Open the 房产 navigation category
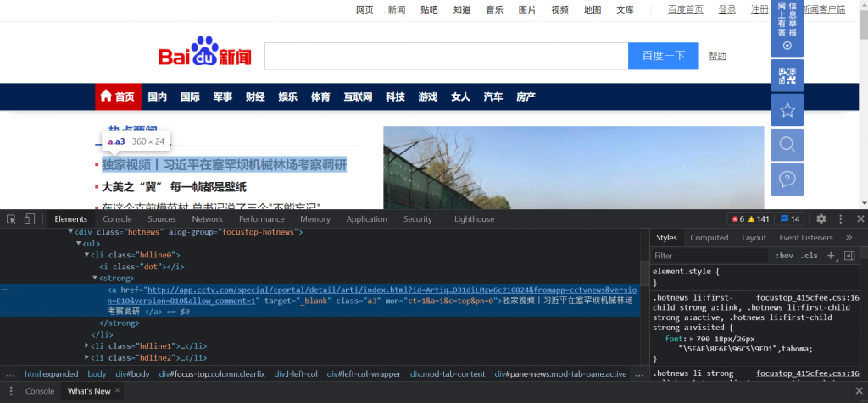This screenshot has height=403, width=868. pos(526,97)
